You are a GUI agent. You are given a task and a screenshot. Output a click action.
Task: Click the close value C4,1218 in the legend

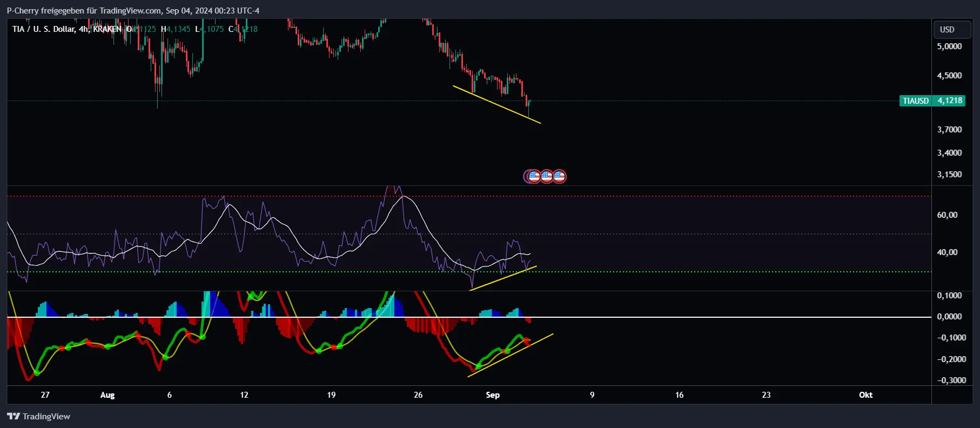tap(243, 29)
